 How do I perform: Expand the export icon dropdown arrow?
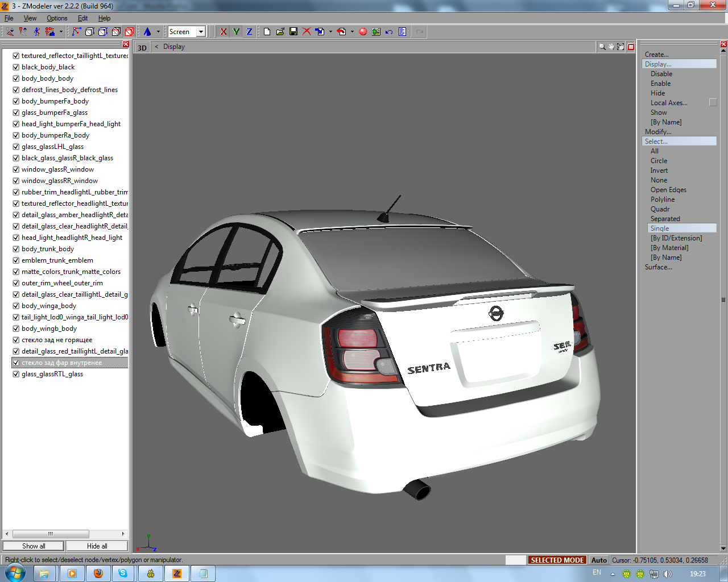352,32
